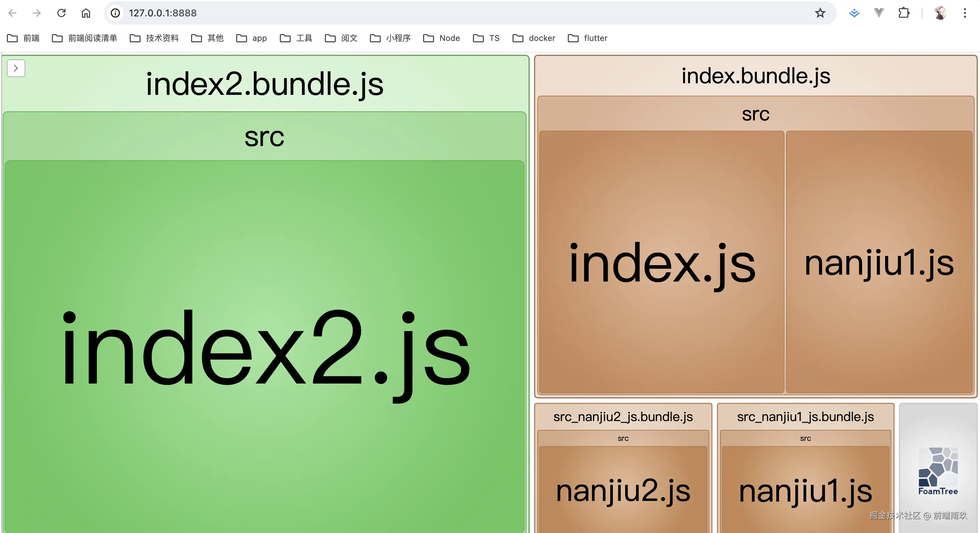Open the user profile avatar

pos(940,13)
